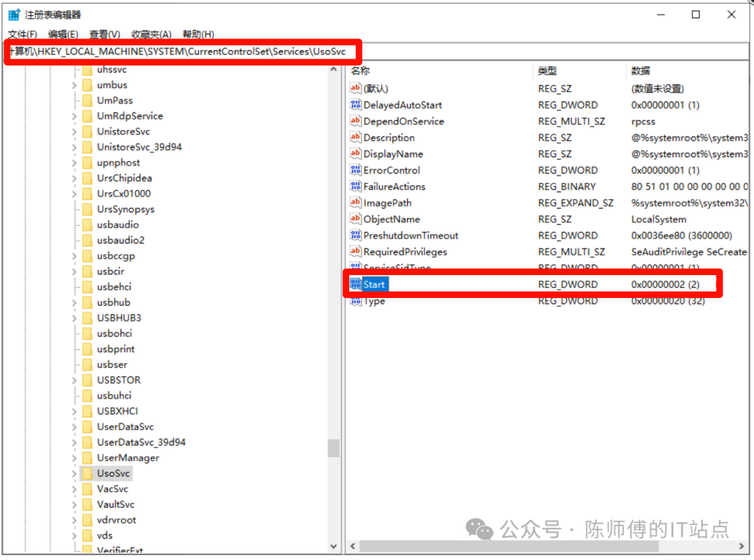
Task: Expand the VaultSvc tree node
Action: coord(74,505)
